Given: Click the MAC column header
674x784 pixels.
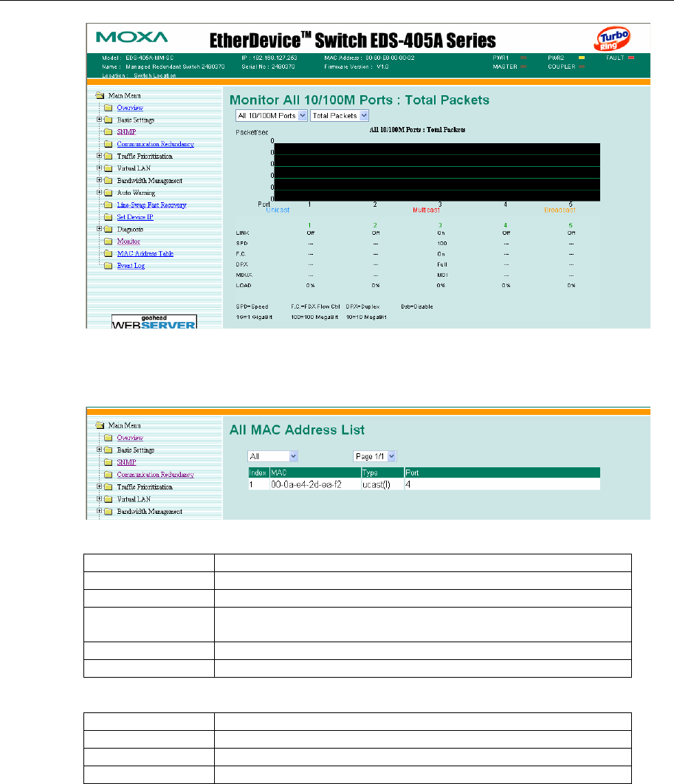Looking at the screenshot, I should [x=315, y=472].
